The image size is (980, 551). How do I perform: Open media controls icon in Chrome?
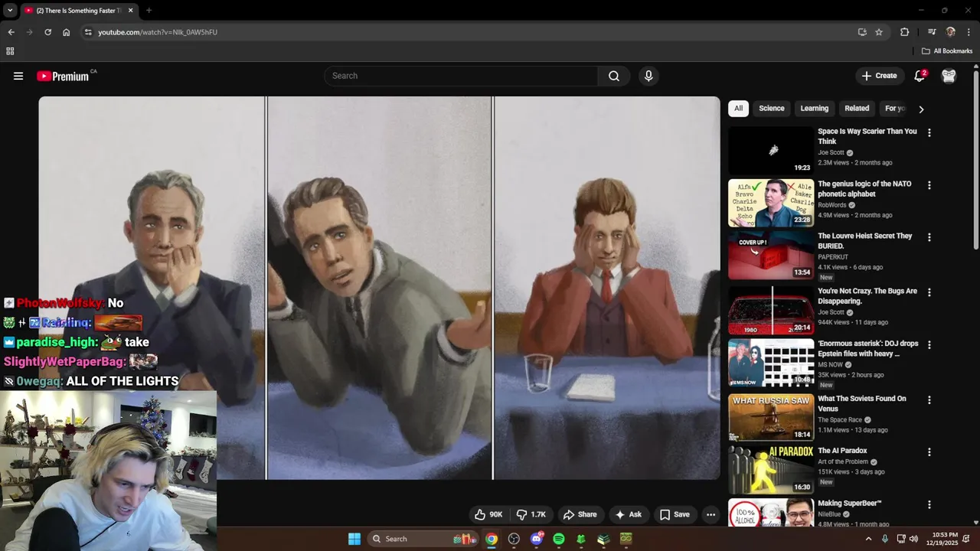(x=932, y=32)
